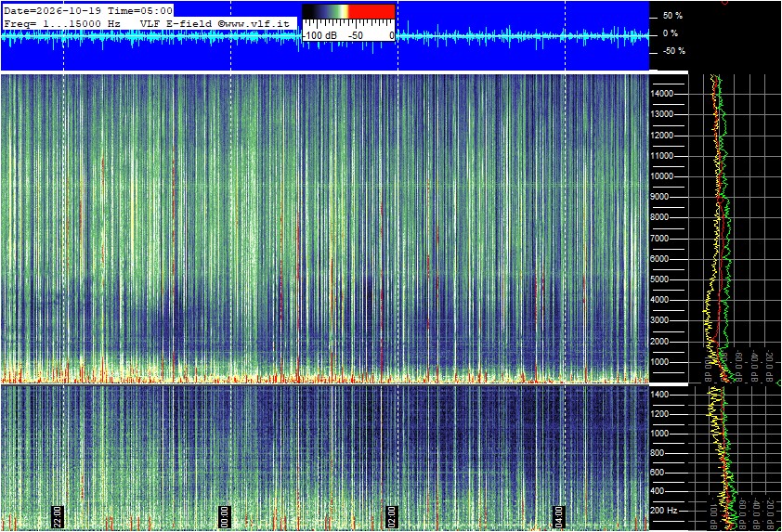Click the 50 % amplitude axis label
The height and width of the screenshot is (532, 782).
(x=672, y=16)
